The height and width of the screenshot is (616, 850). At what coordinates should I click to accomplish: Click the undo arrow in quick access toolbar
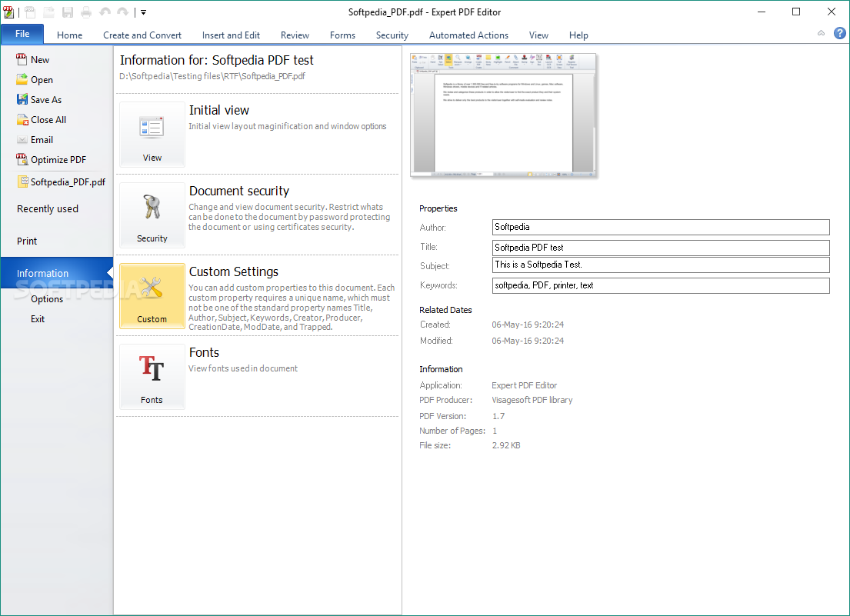(x=105, y=12)
